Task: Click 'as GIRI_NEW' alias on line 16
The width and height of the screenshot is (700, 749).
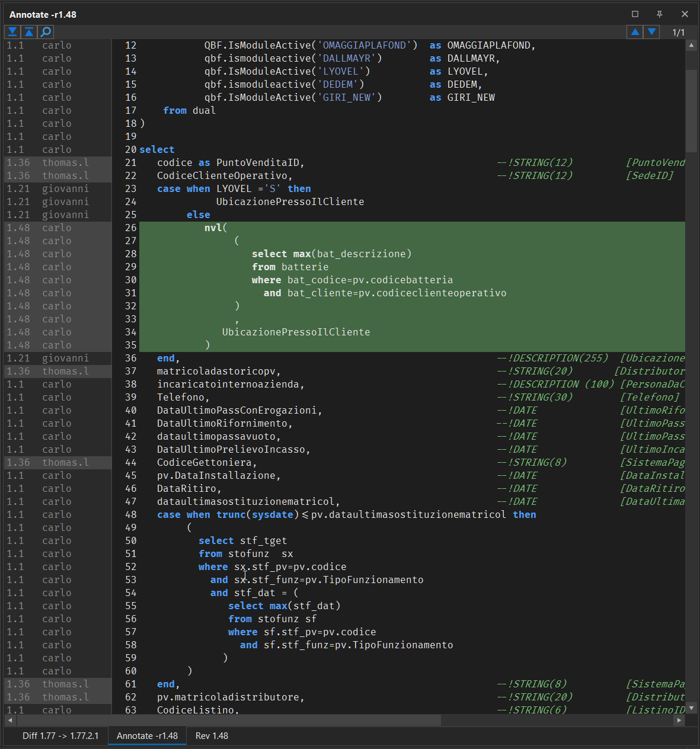Action: click(462, 98)
